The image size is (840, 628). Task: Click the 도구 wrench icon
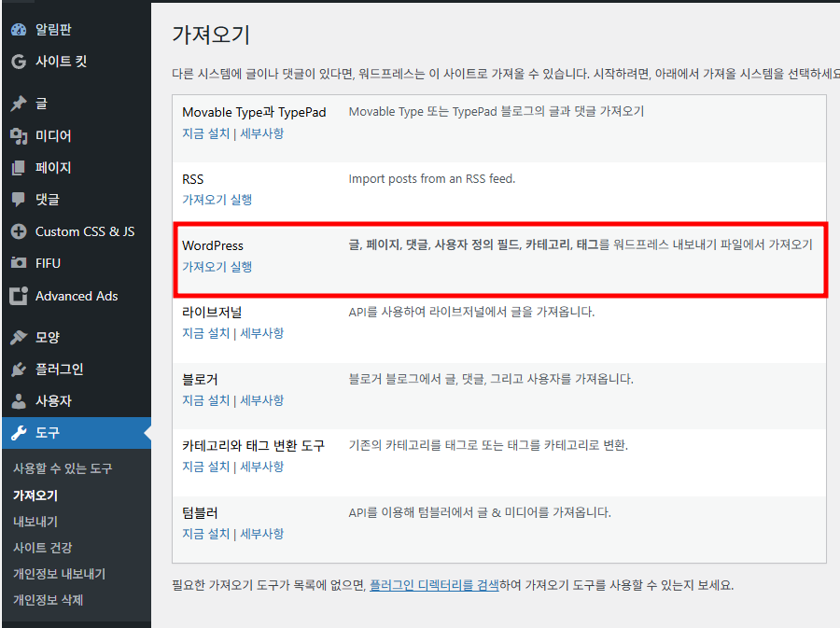19,433
